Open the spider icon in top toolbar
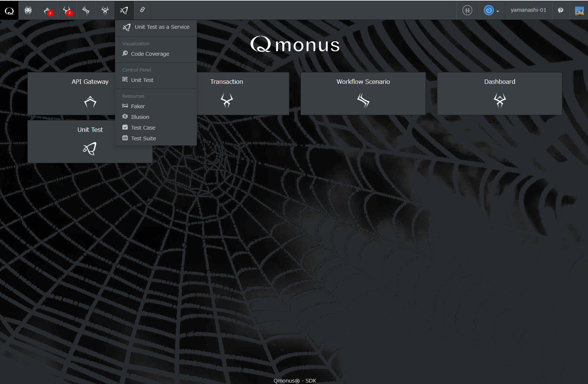The image size is (588, 384). click(x=28, y=10)
